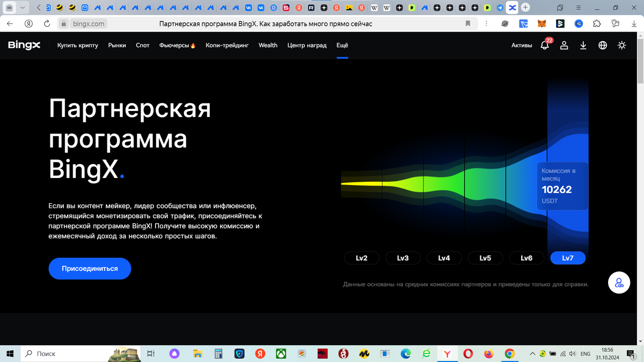This screenshot has width=644, height=362.
Task: Open the BingX notifications bell
Action: point(545,46)
